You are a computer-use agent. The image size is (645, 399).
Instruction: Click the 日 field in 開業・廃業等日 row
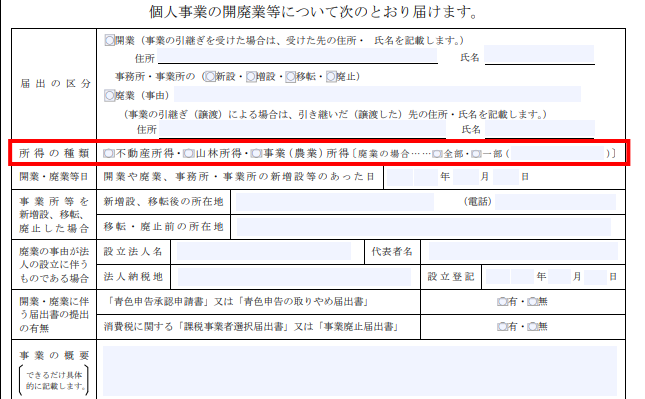click(x=506, y=177)
